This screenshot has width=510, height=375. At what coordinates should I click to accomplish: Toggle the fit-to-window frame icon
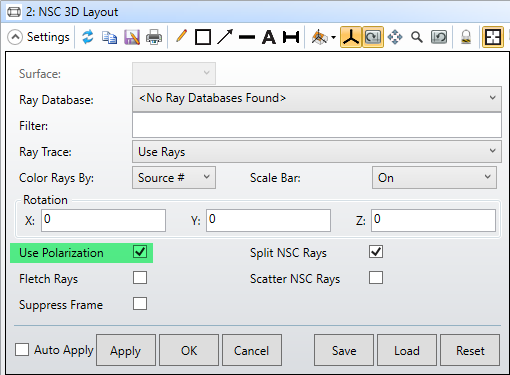tap(493, 37)
